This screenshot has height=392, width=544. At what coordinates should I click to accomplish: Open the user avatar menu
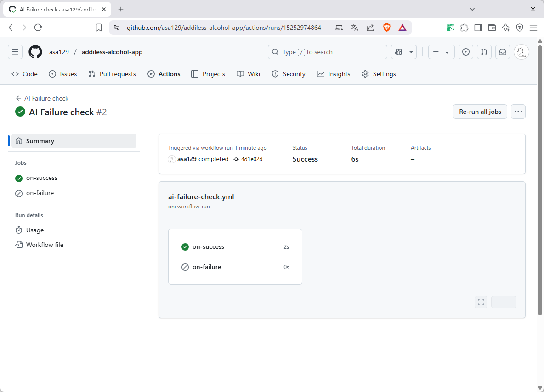click(x=521, y=52)
